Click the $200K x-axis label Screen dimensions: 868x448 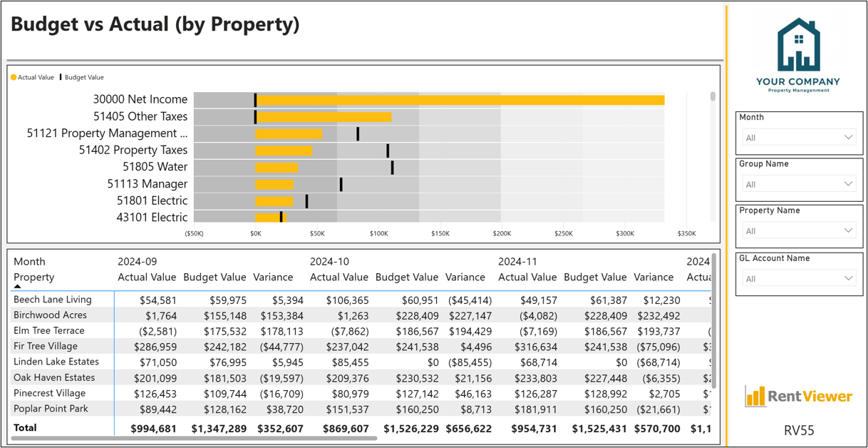(x=502, y=233)
